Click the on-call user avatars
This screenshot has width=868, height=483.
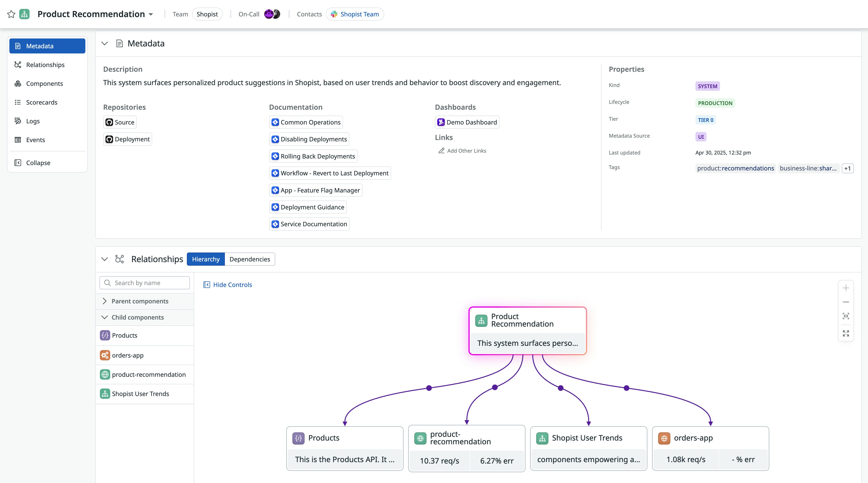tap(272, 14)
